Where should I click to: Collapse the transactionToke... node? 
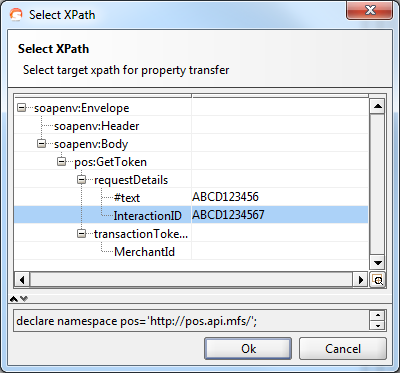click(x=82, y=234)
